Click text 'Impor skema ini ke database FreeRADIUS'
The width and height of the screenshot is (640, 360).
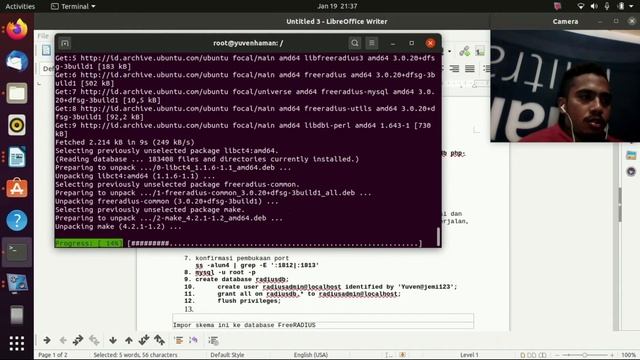point(244,325)
